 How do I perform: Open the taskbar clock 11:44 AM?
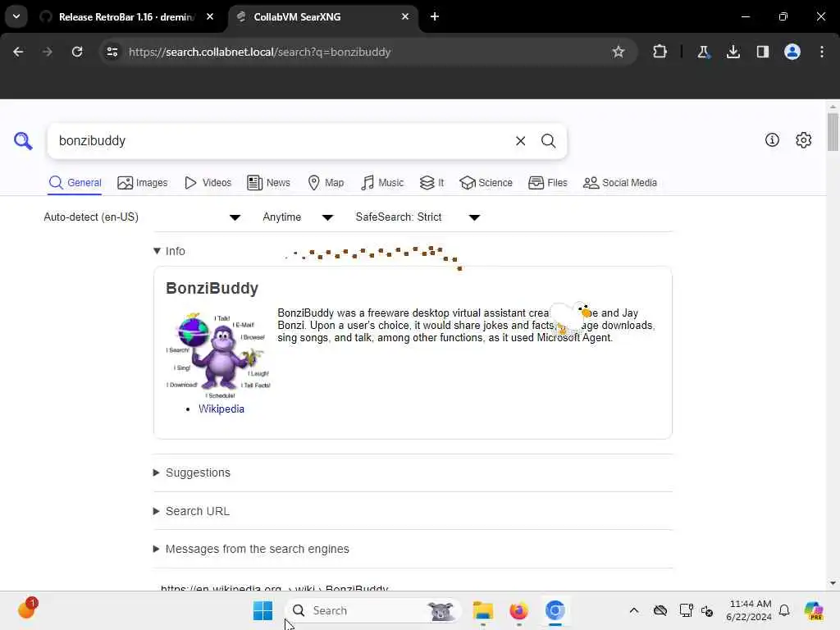click(749, 610)
